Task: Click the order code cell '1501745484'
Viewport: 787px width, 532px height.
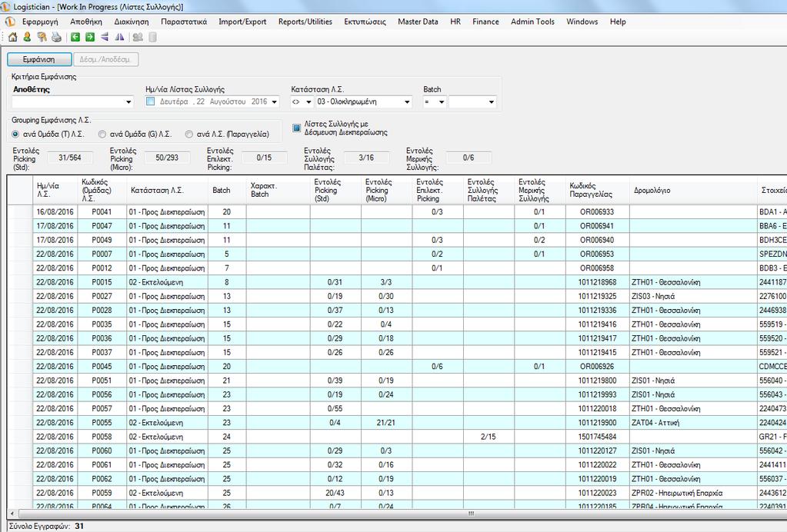Action: pyautogui.click(x=597, y=437)
